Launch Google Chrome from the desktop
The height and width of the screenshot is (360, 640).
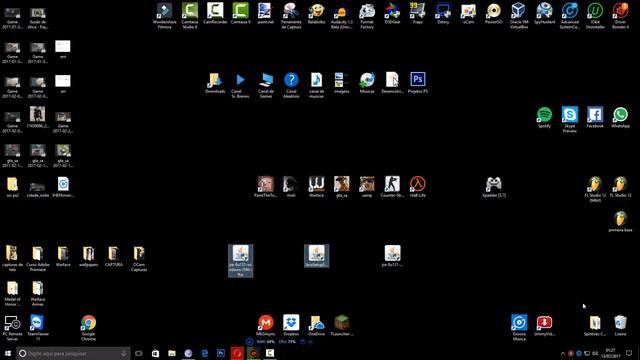point(89,328)
